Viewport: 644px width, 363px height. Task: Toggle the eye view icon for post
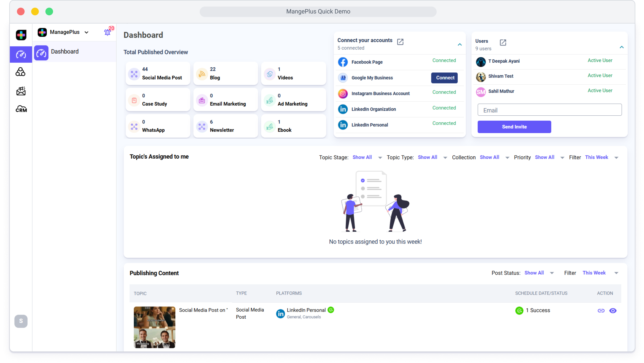pyautogui.click(x=613, y=311)
